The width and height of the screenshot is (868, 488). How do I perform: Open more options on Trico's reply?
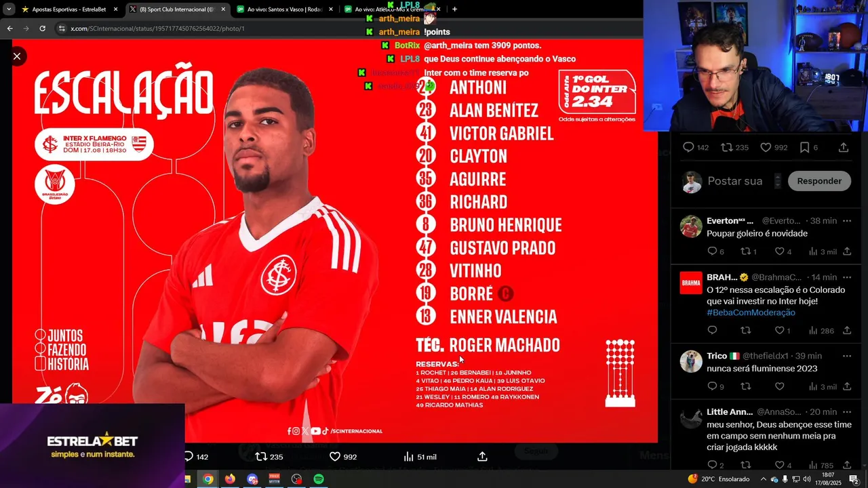coord(846,356)
